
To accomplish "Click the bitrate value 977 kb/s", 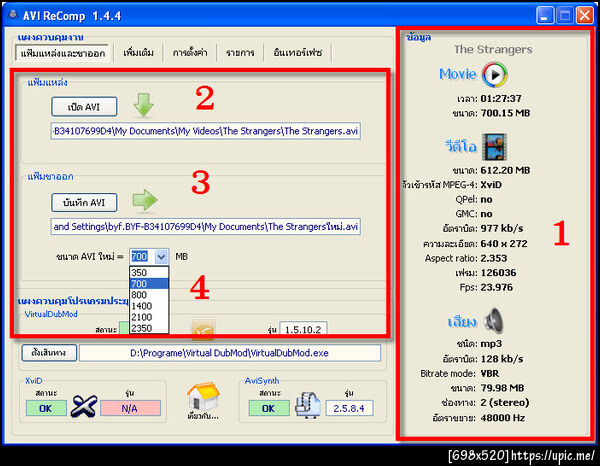I will (x=502, y=228).
